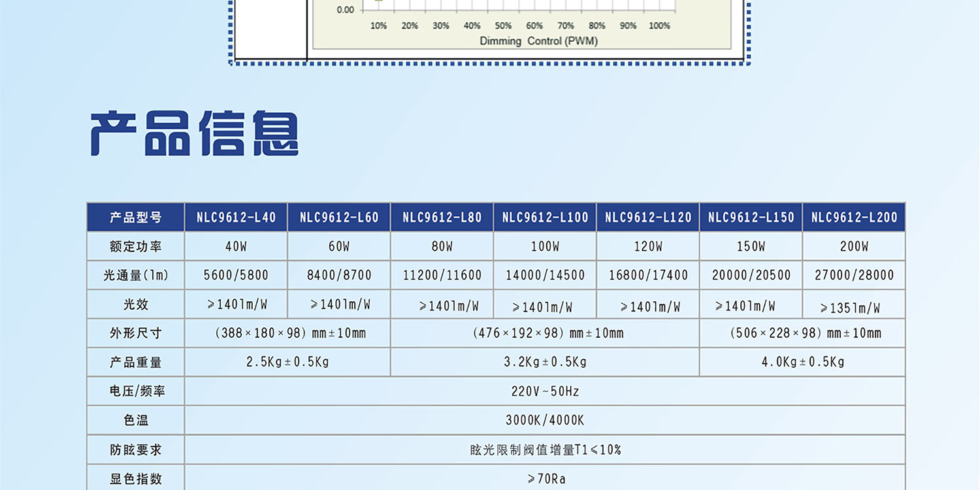The width and height of the screenshot is (980, 490).
Task: Click the 3000K/4000K color temperature cell
Action: pos(545,420)
